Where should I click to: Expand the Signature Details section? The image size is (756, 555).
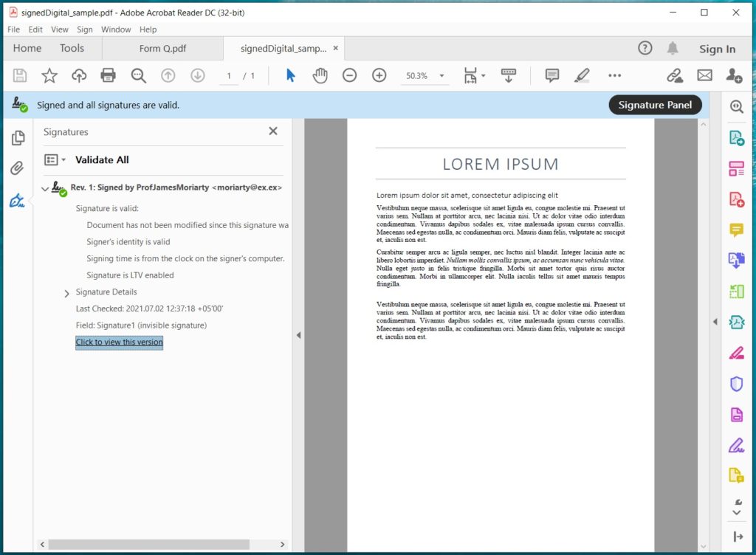pyautogui.click(x=67, y=293)
